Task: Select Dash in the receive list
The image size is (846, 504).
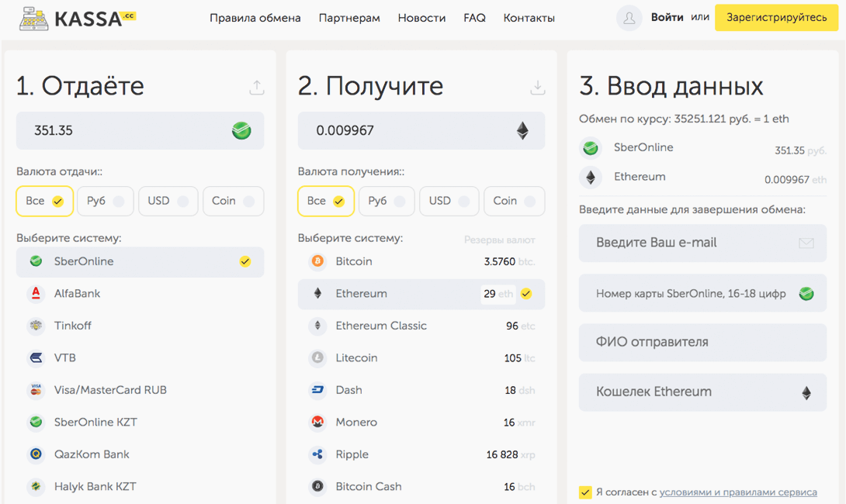Action: [x=421, y=390]
